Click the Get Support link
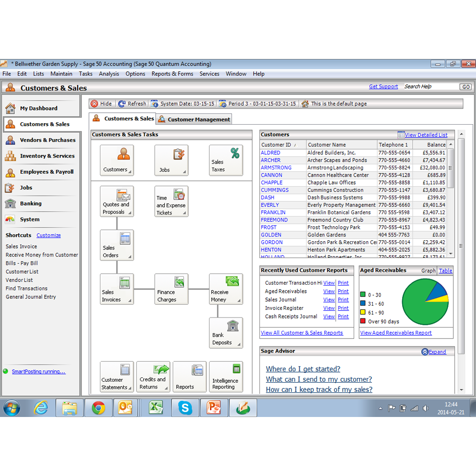The width and height of the screenshot is (476, 476). [383, 87]
